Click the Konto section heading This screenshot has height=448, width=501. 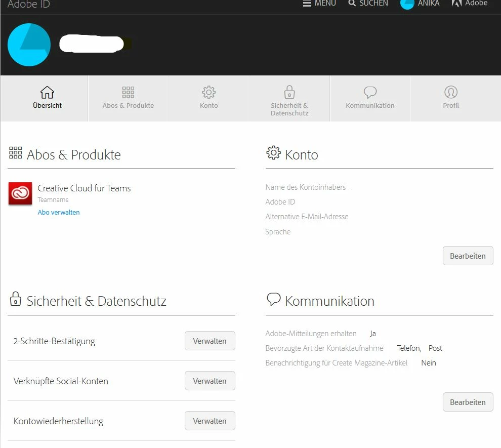(301, 155)
